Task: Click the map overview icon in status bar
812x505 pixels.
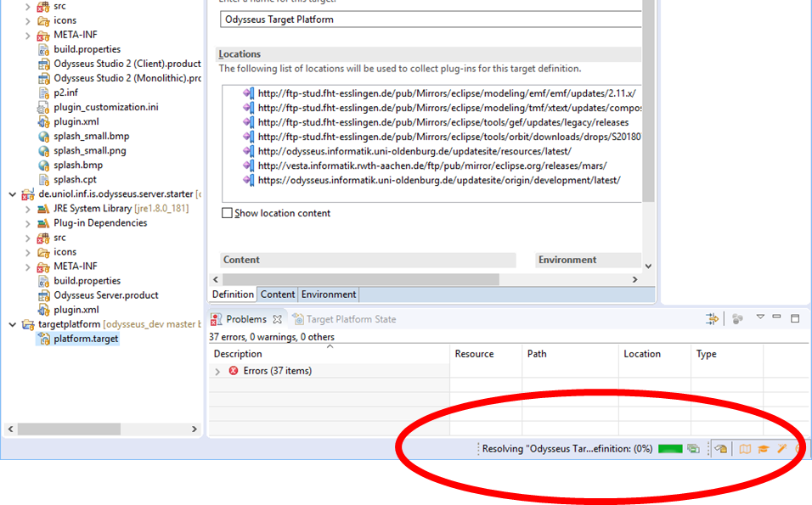Action: click(x=745, y=449)
